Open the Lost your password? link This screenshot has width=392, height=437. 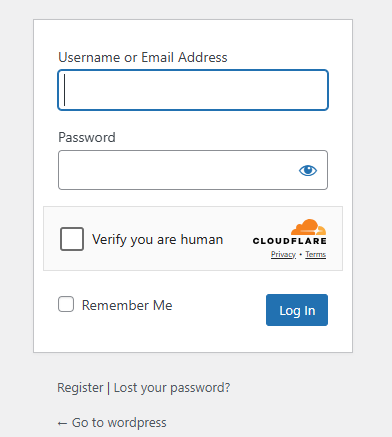coord(172,388)
